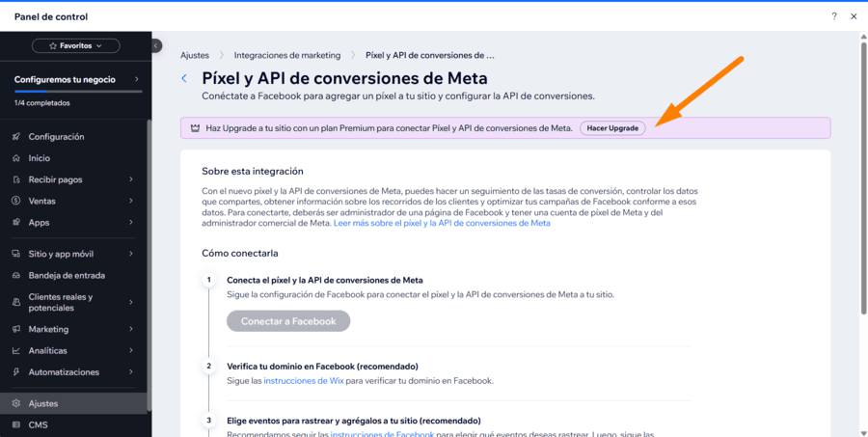This screenshot has height=437, width=868.
Task: Expand Configuremos tu negocio chevron
Action: [136, 79]
